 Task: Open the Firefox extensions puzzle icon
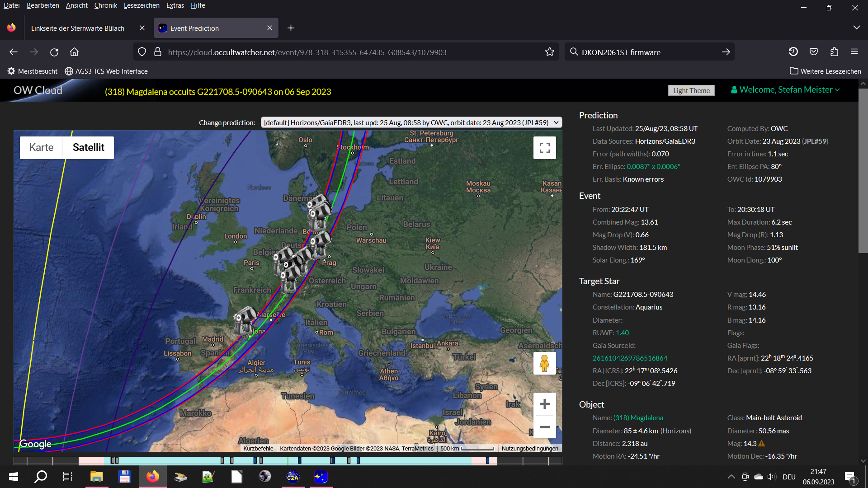834,52
